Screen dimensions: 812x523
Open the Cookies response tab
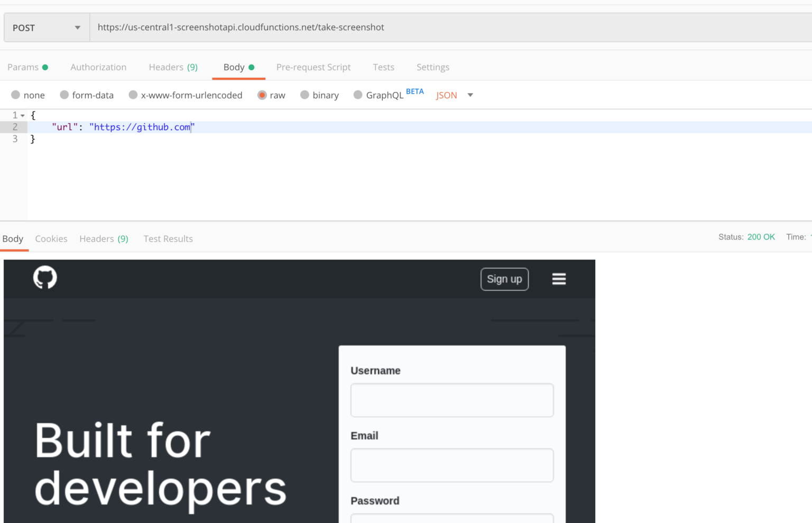[x=51, y=238]
